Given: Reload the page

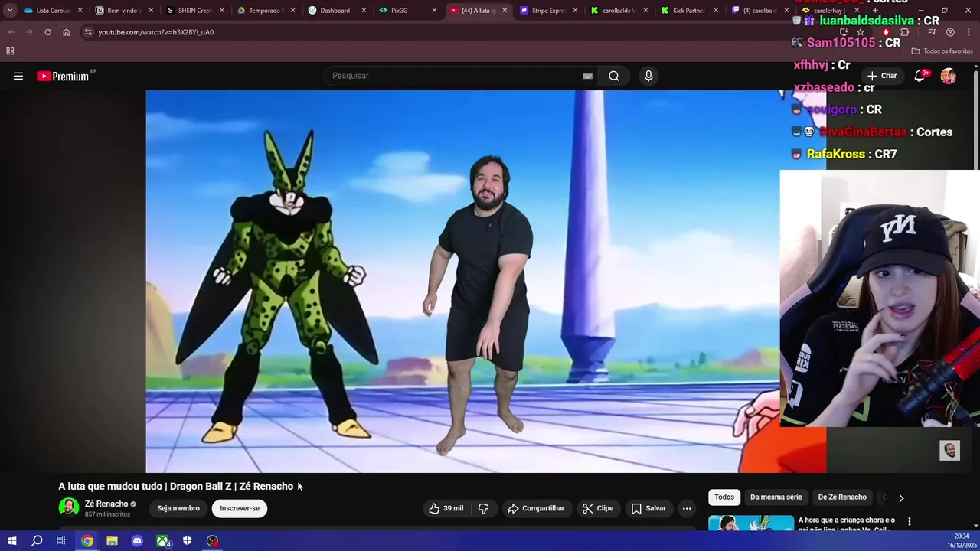Looking at the screenshot, I should [47, 32].
